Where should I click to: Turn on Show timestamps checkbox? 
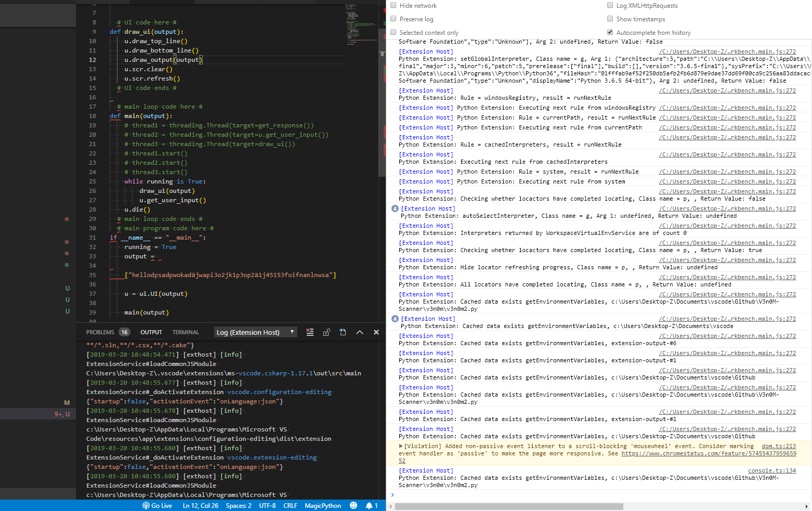click(x=610, y=19)
